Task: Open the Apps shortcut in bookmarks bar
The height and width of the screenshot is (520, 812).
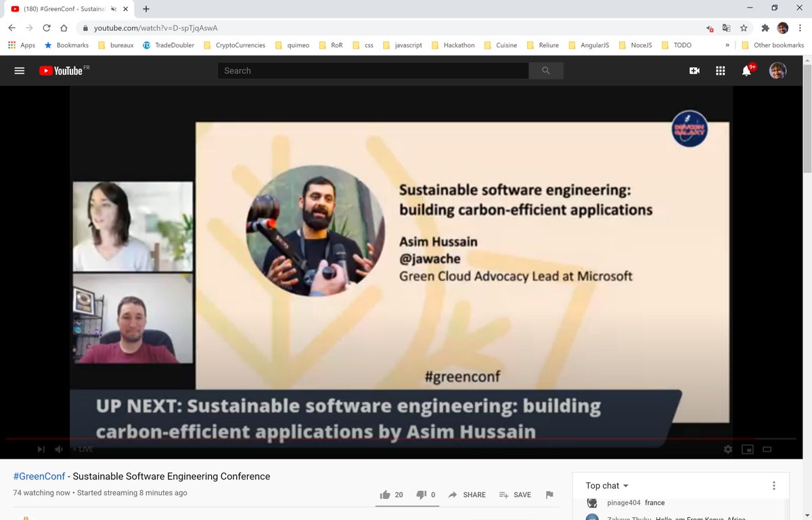Action: 22,45
